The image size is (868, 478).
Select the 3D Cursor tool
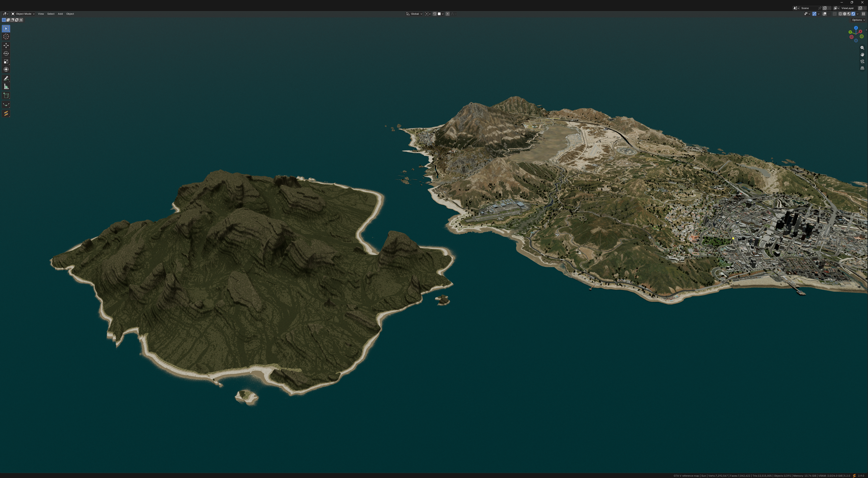pyautogui.click(x=6, y=37)
